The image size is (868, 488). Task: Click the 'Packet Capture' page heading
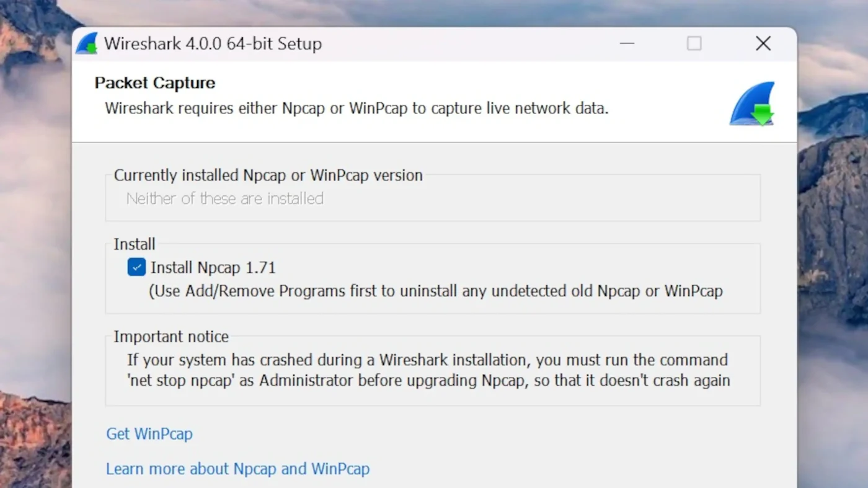pos(155,83)
